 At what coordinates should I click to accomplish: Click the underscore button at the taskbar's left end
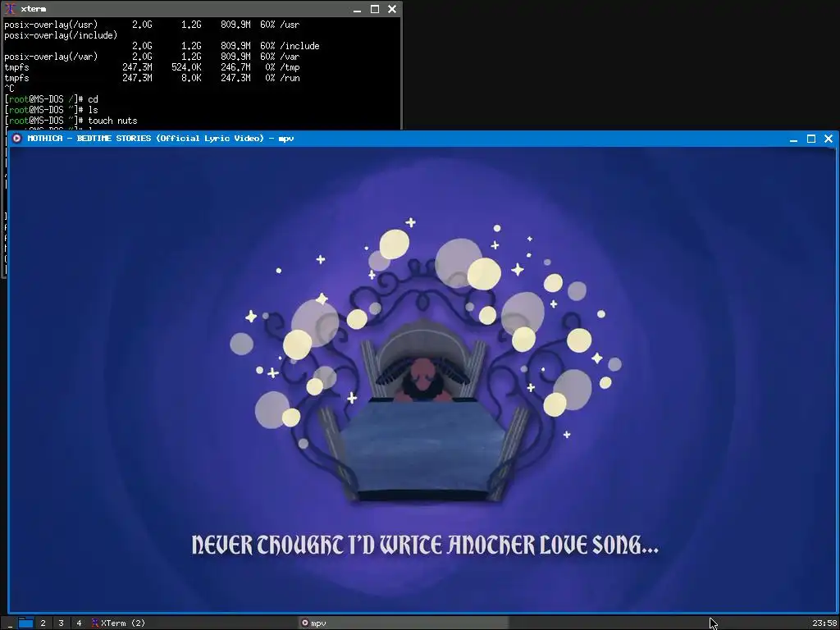tap(10, 623)
